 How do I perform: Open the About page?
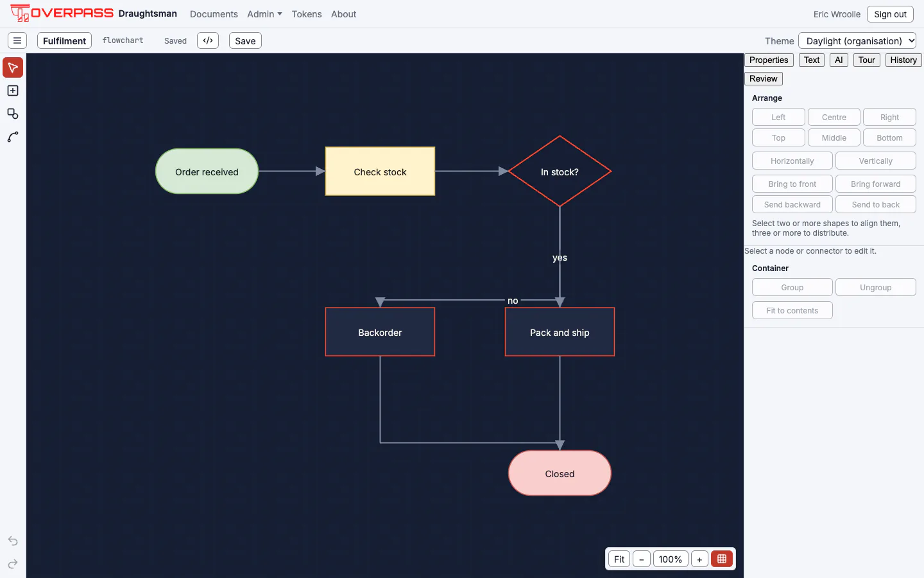[343, 14]
